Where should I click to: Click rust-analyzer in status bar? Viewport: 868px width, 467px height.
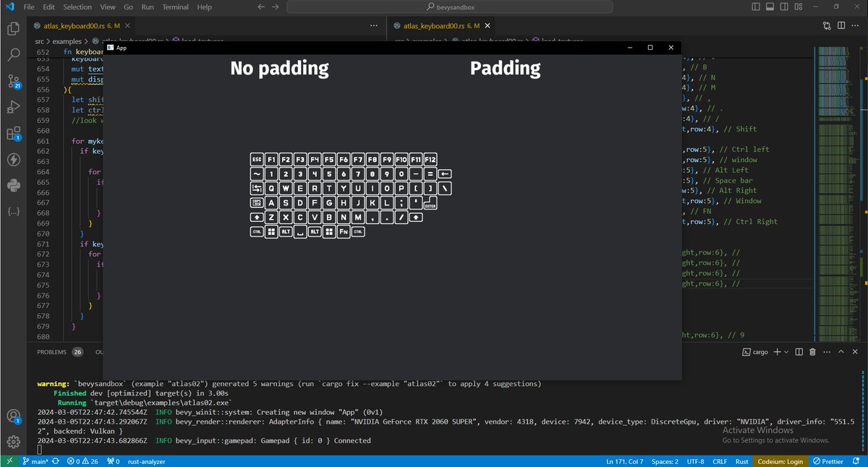(x=147, y=461)
